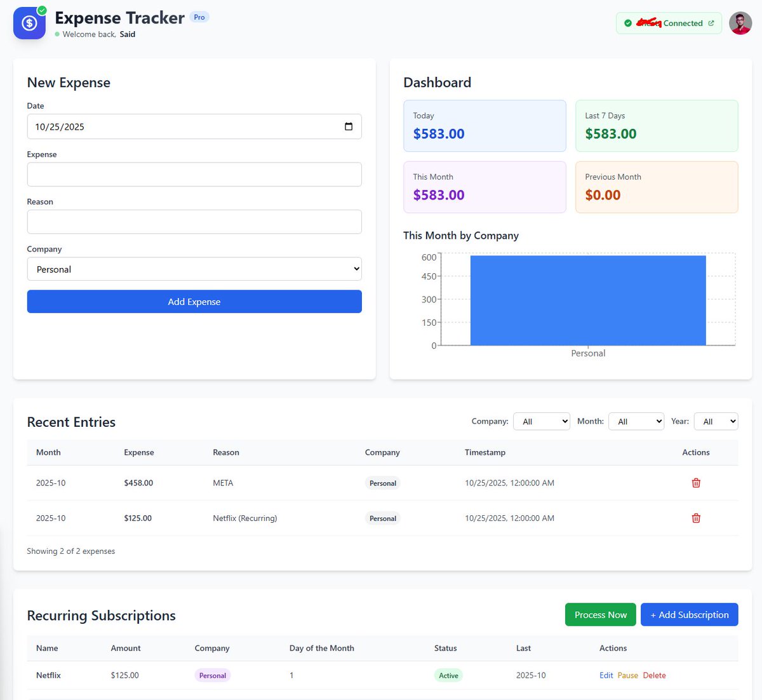Click Edit link for Netflix subscription

coord(606,675)
